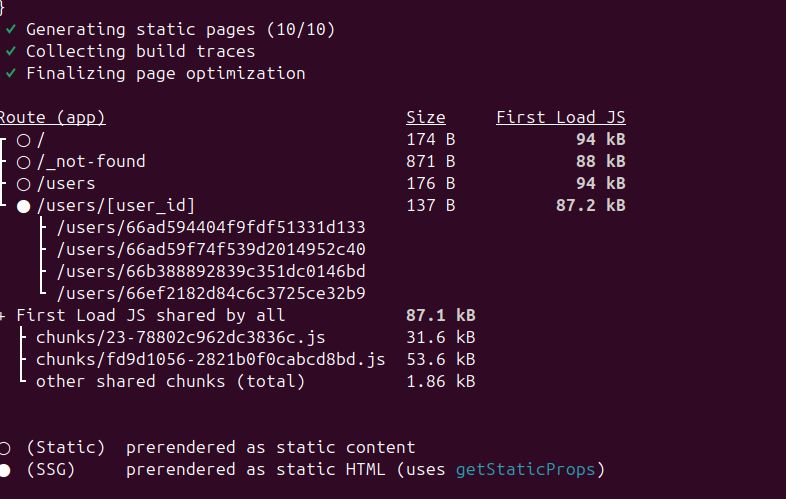The image size is (786, 499).
Task: Click the path /users/66ad59f74f539d2014952c40
Action: (211, 250)
